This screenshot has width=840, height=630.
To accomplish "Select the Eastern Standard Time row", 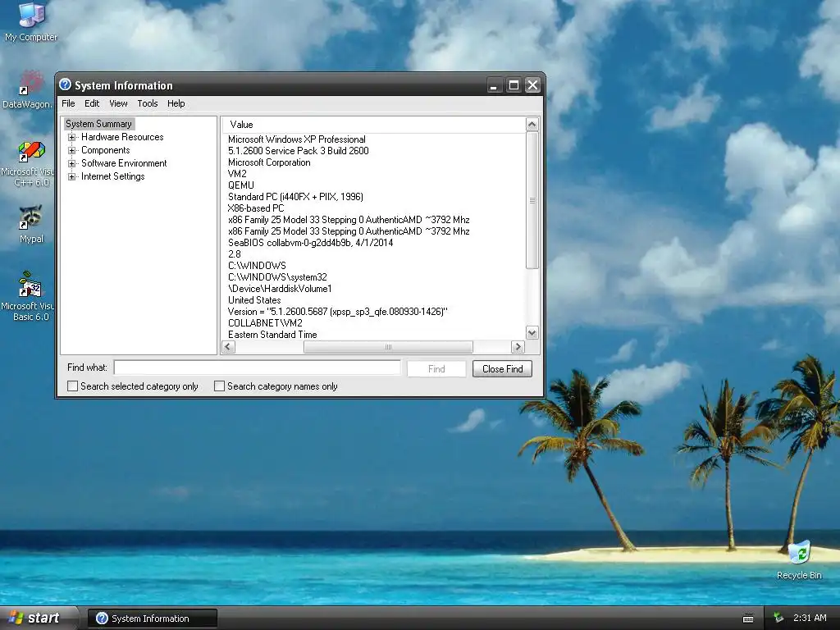I will pyautogui.click(x=272, y=335).
